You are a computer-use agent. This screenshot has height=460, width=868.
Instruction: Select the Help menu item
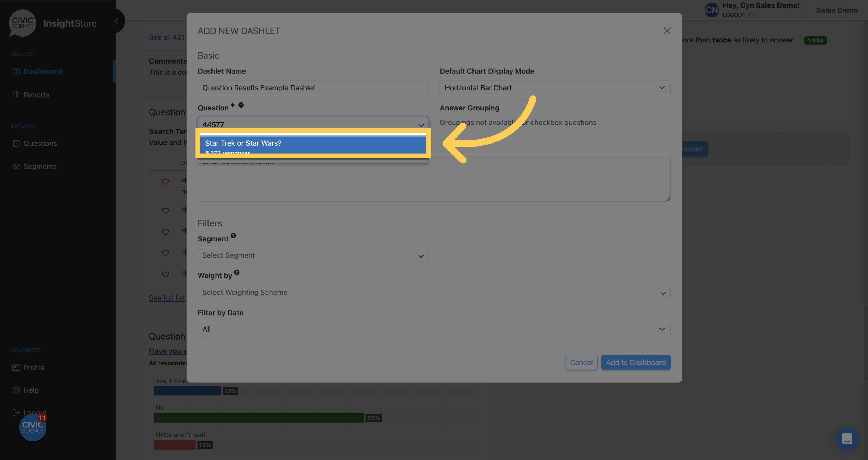pyautogui.click(x=30, y=390)
